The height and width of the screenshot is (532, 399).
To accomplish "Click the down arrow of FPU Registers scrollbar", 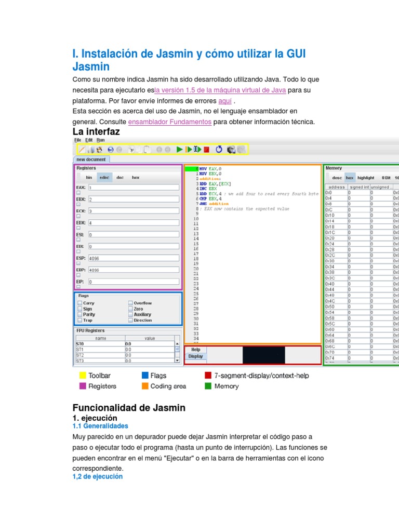I will click(x=177, y=361).
